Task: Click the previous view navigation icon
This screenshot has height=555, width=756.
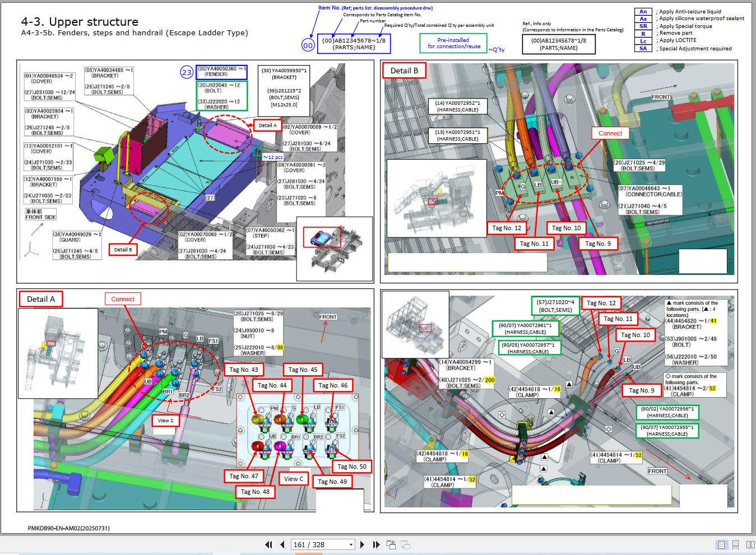Action: tap(391, 544)
